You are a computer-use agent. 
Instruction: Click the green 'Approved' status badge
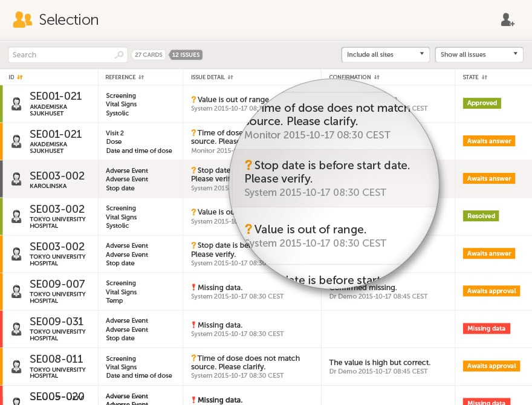tap(481, 103)
